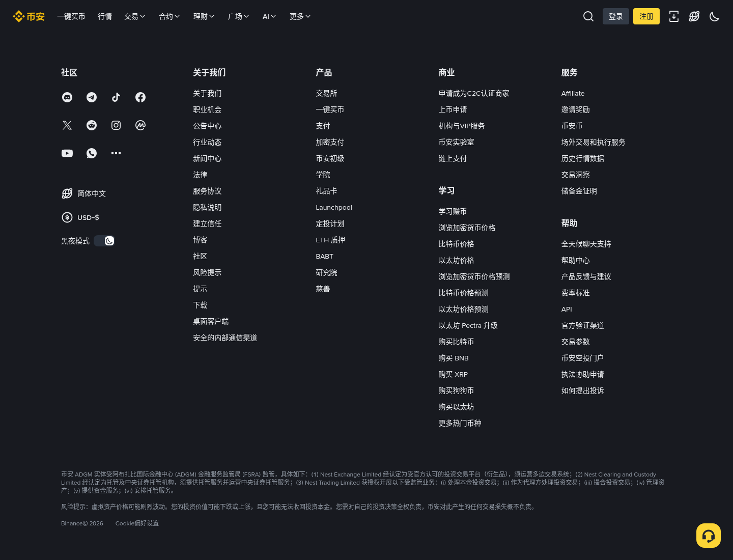Image resolution: width=733 pixels, height=560 pixels.
Task: Click the 登录 login button
Action: click(616, 16)
